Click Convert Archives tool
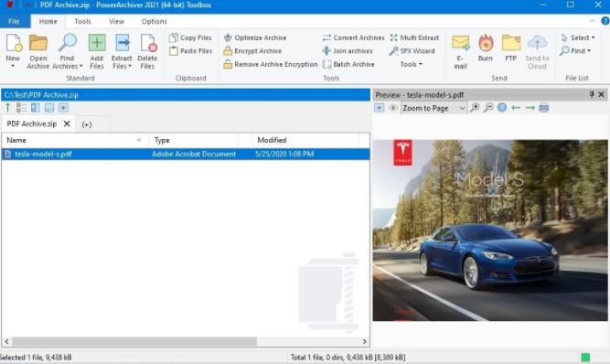 tap(353, 37)
